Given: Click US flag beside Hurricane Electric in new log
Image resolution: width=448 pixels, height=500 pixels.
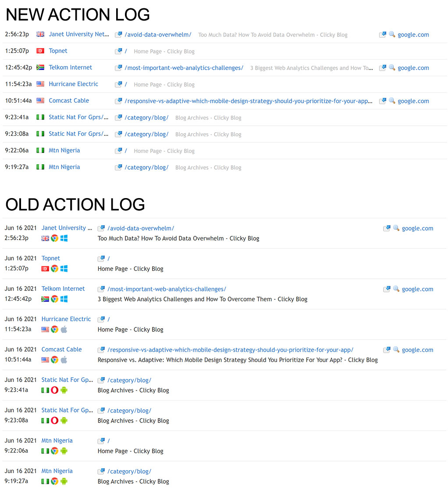Looking at the screenshot, I should [x=40, y=84].
